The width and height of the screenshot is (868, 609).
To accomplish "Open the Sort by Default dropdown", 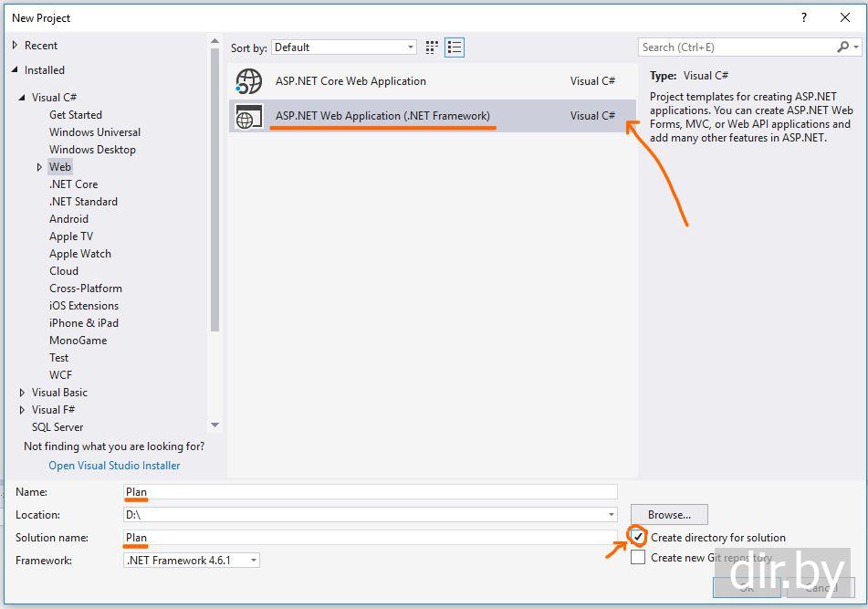I will [x=344, y=47].
